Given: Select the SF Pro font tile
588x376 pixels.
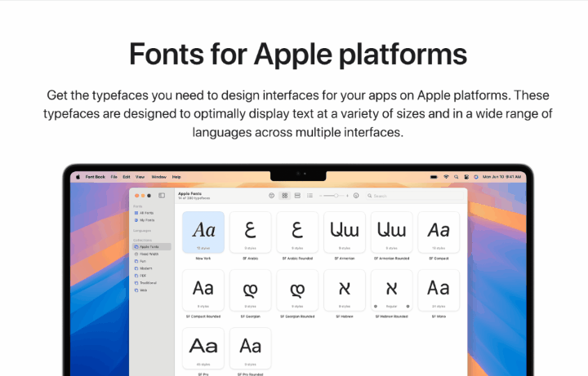Looking at the screenshot, I should (203, 348).
